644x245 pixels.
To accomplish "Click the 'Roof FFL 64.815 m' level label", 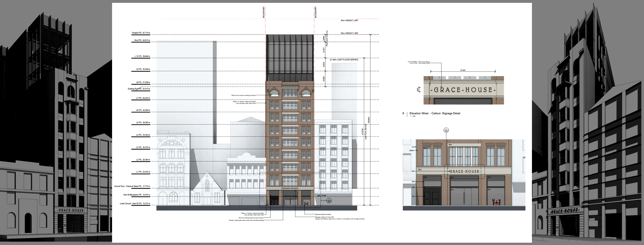I will pos(142,40).
